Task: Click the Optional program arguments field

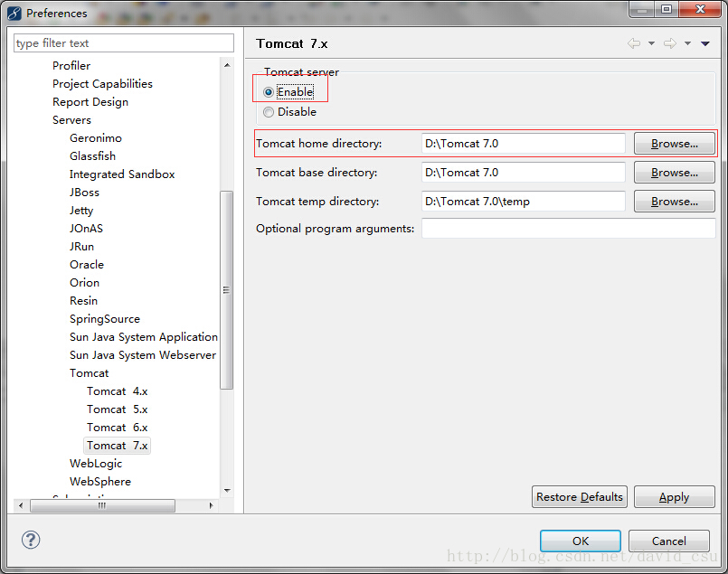Action: tap(568, 229)
